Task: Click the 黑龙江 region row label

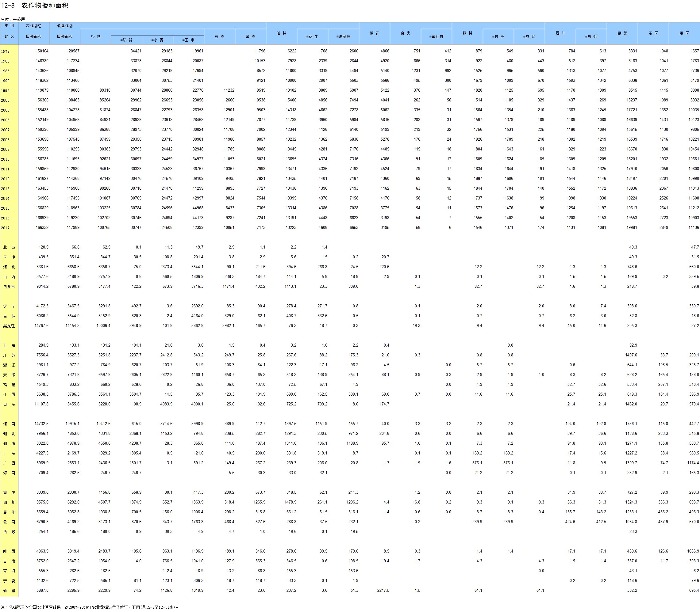Action: tap(9, 326)
